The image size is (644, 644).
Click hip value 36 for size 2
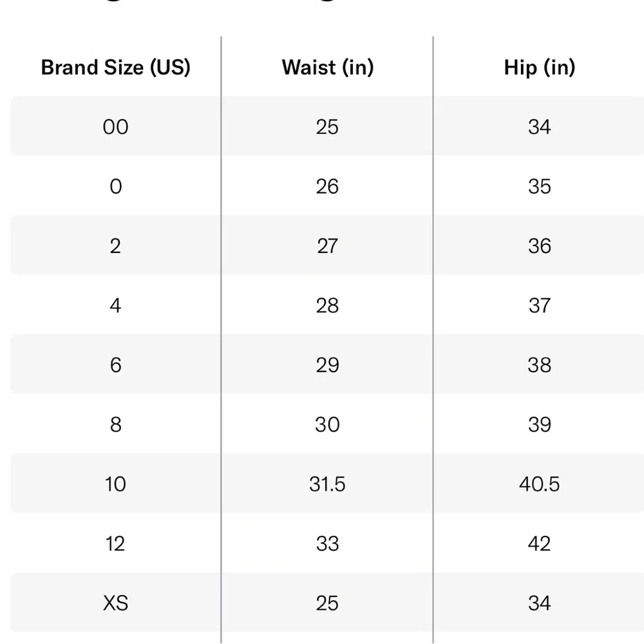coord(539,246)
